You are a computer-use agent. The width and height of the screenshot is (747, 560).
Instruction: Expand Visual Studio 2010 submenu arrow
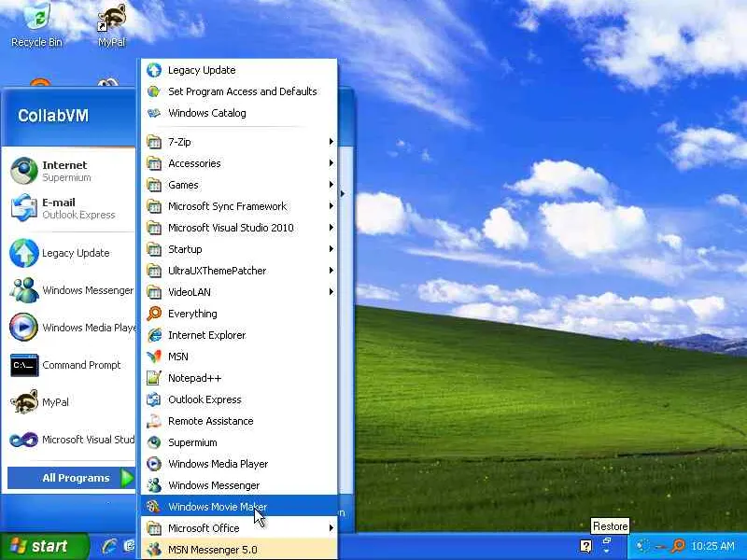pyautogui.click(x=331, y=228)
